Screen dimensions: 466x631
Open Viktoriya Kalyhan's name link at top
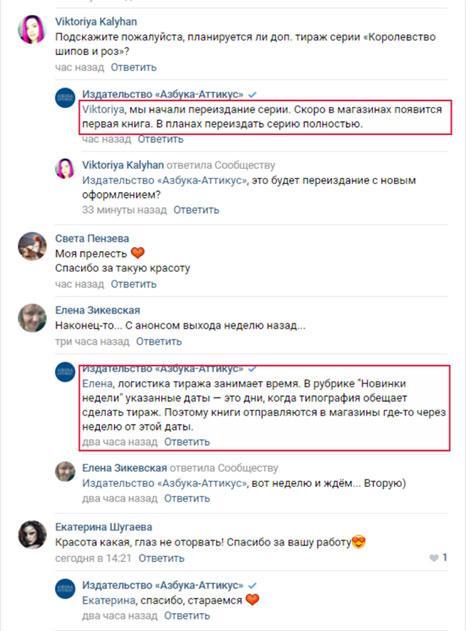[96, 22]
